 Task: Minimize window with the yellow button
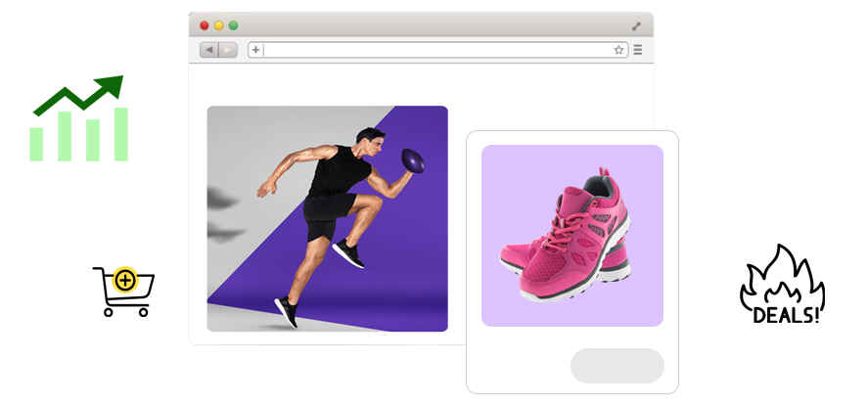click(x=218, y=25)
